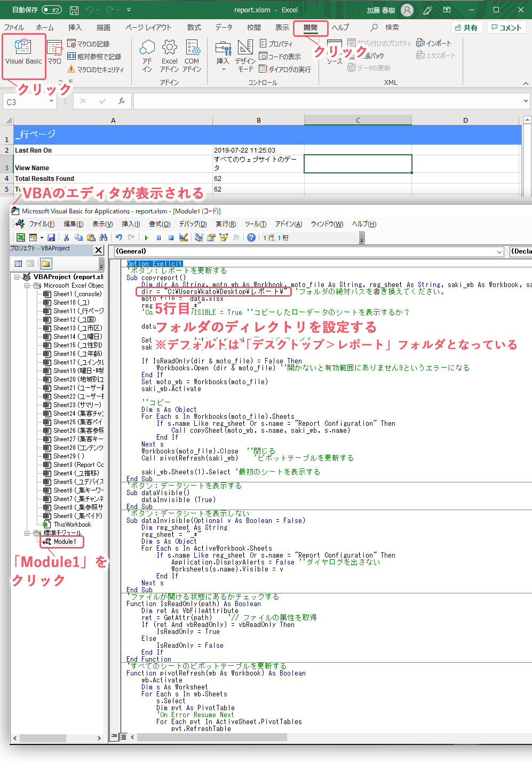The image size is (532, 762).
Task: Run the macro with green play icon
Action: 146,237
